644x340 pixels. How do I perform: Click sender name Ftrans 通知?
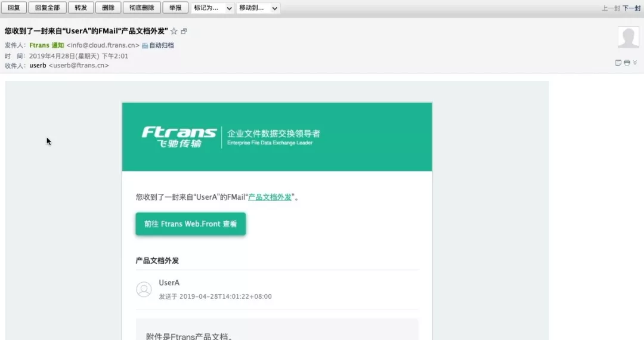pyautogui.click(x=47, y=45)
